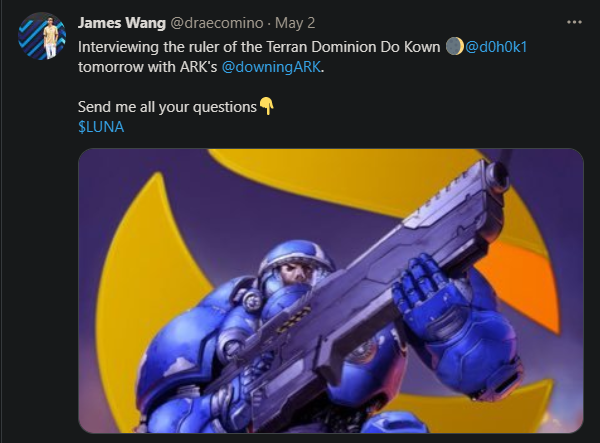Click the "Send me all your questions" text
This screenshot has height=443, width=600.
click(x=167, y=107)
